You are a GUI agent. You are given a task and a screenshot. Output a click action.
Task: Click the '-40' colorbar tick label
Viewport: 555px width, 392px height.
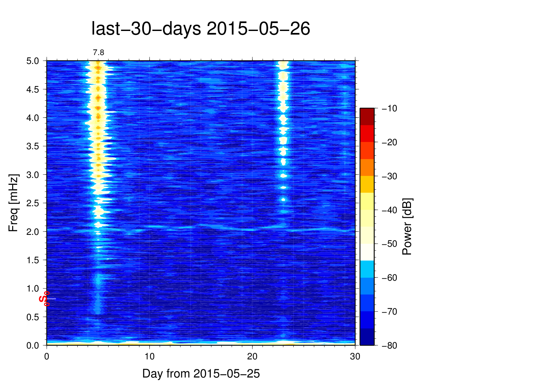(x=389, y=210)
